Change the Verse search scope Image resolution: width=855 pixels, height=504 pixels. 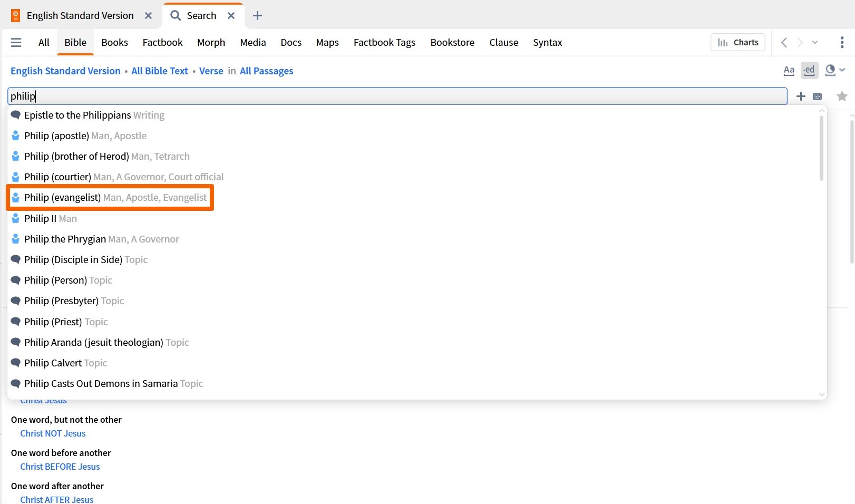(211, 71)
